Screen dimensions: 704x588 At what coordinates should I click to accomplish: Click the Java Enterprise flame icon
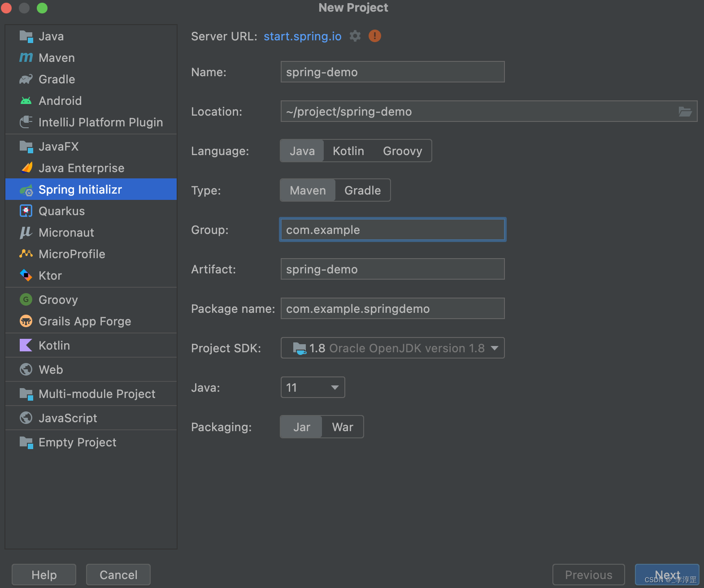pos(26,168)
